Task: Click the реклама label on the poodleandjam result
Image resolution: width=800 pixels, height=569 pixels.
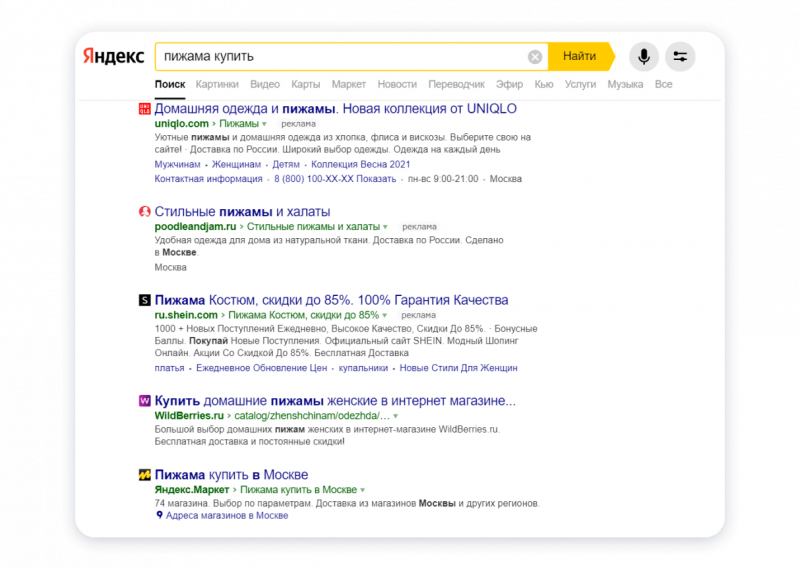Action: click(x=419, y=227)
